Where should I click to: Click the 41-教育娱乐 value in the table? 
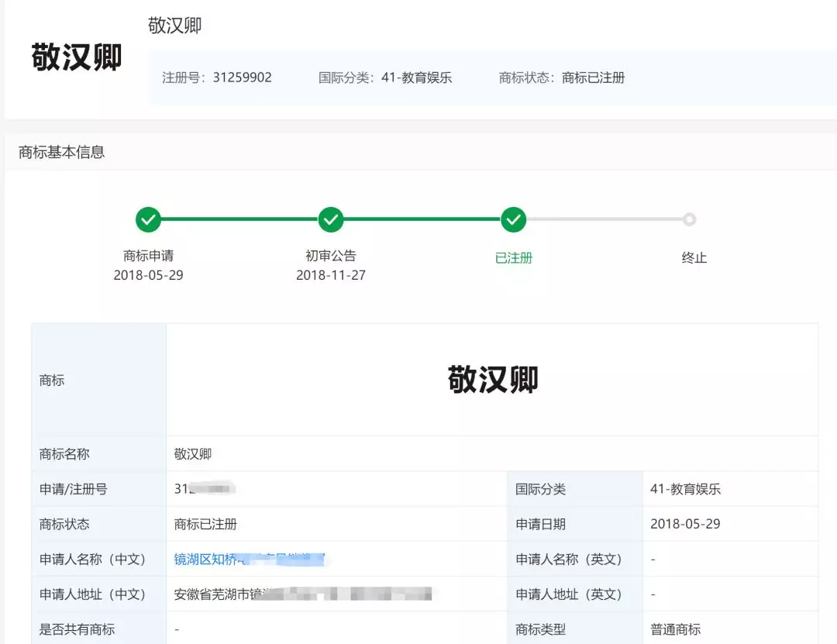(x=685, y=489)
